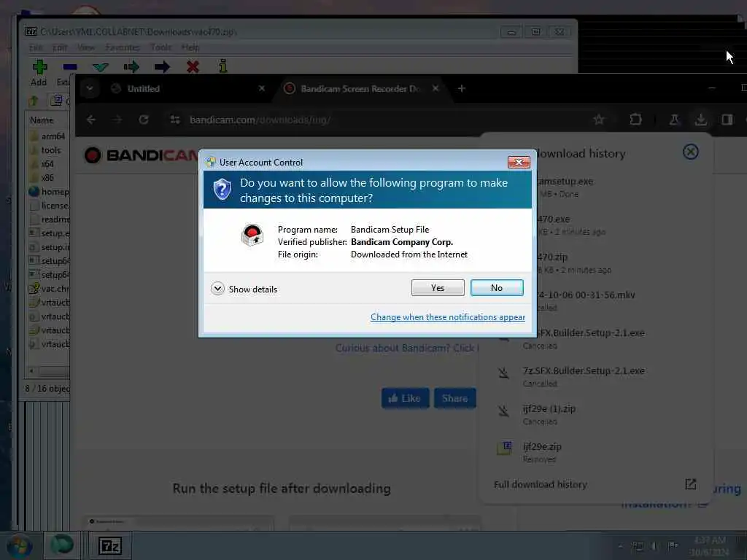
Task: Click the ijf29e.zip download entry
Action: click(595, 452)
